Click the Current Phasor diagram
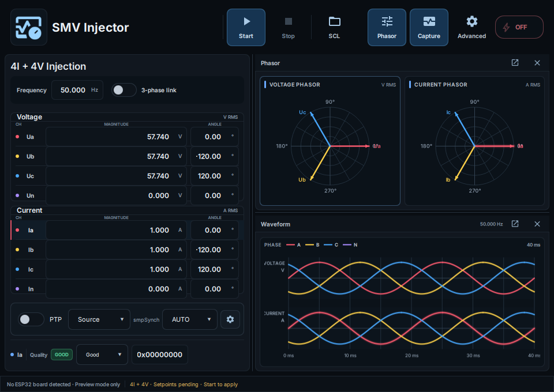Screen dimensions: 554x392 [474, 146]
